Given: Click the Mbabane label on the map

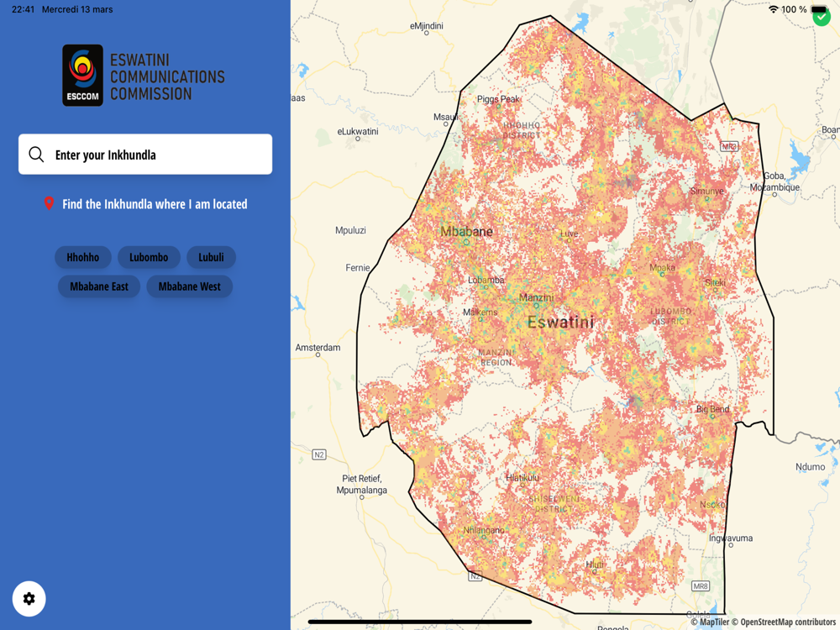Looking at the screenshot, I should (466, 232).
